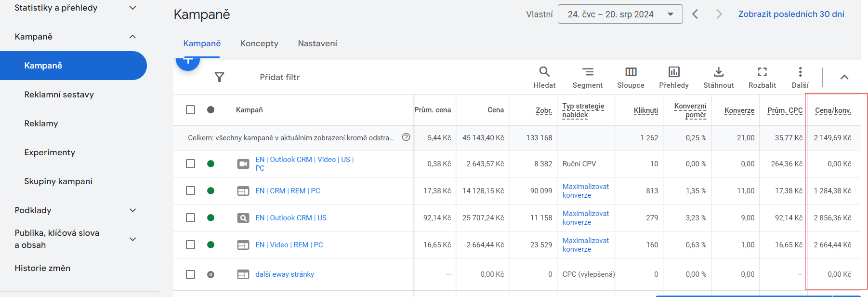Check the EN | Outlook CRM | US row checkbox

(191, 218)
